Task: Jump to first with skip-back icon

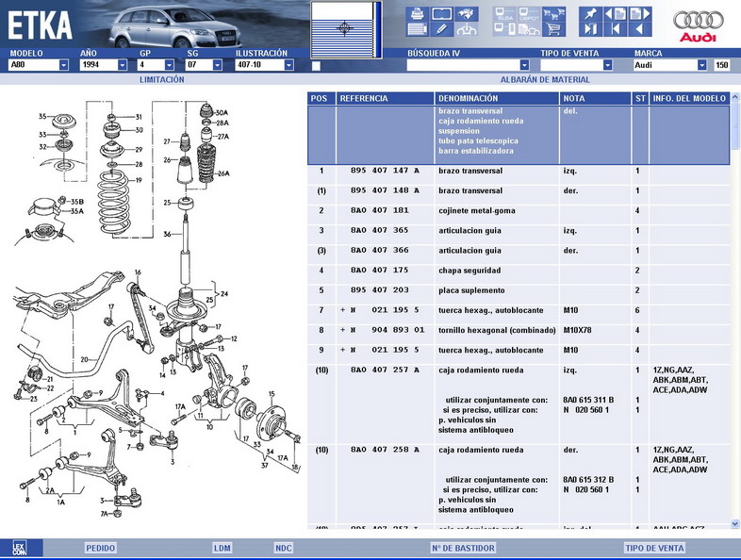Action: coord(616,29)
